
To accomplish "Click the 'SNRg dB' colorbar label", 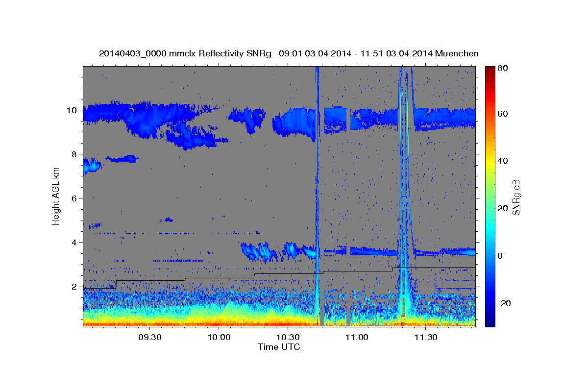I will 515,197.
